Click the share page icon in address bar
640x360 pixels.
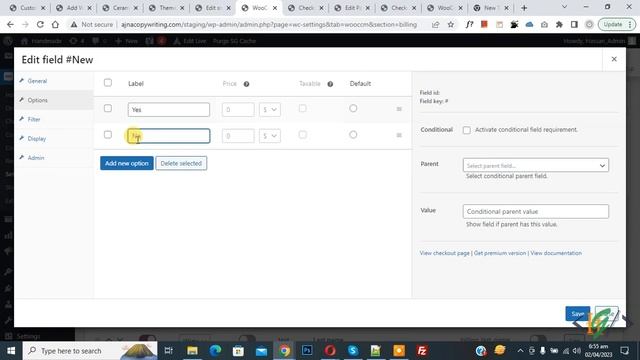pos(436,24)
